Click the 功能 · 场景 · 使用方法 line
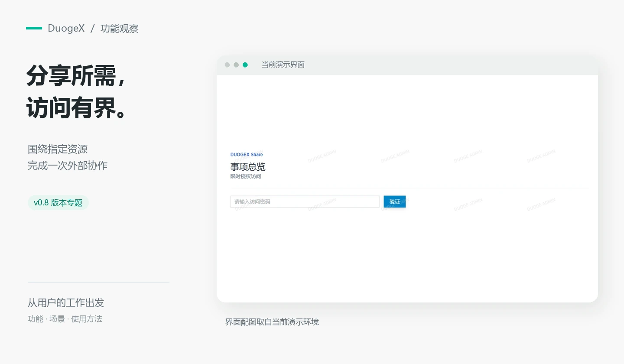624x364 pixels. 65,319
